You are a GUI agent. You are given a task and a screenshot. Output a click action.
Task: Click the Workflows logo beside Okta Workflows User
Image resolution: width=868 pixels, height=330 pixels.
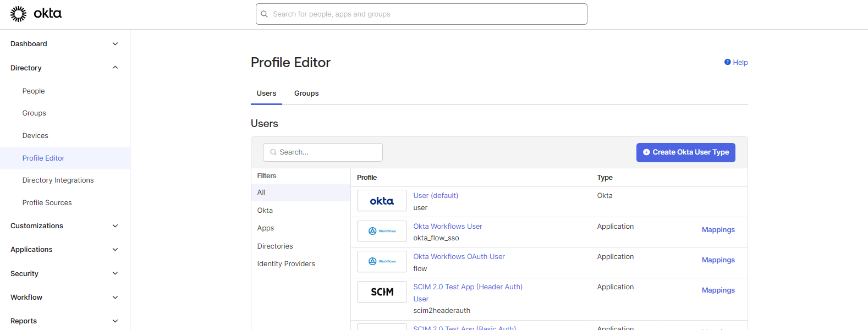pos(382,231)
